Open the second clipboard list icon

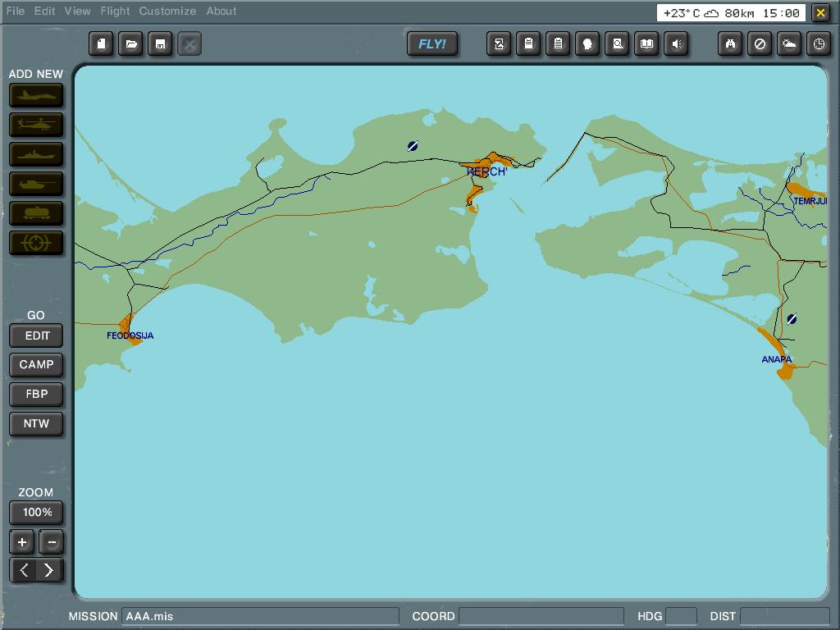point(558,44)
